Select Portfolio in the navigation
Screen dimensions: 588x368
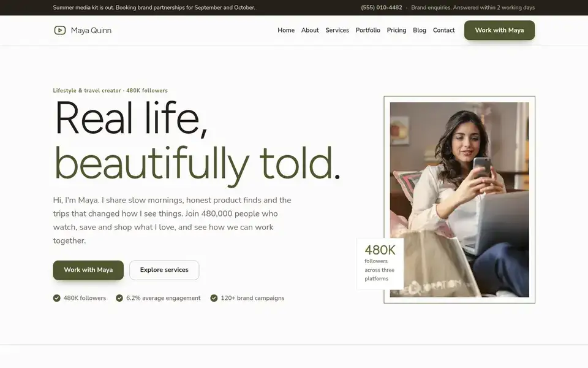tap(368, 30)
